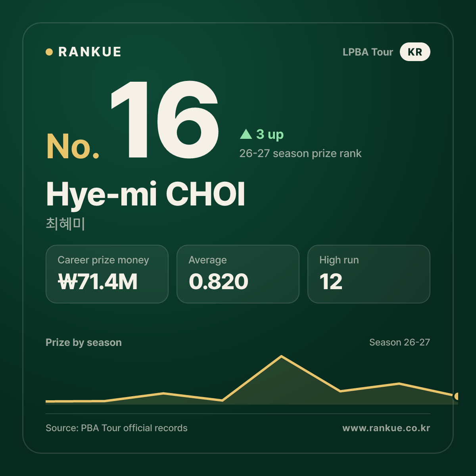Screen dimensions: 476x476
Task: Click the yellow dot beside RANKUE
Action: [x=49, y=52]
